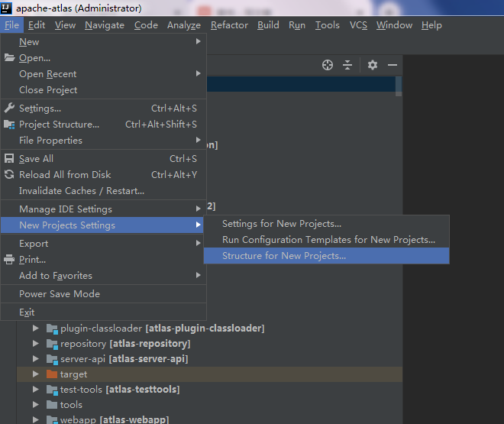The height and width of the screenshot is (424, 504).
Task: Select the target folder tree row
Action: pyautogui.click(x=209, y=374)
